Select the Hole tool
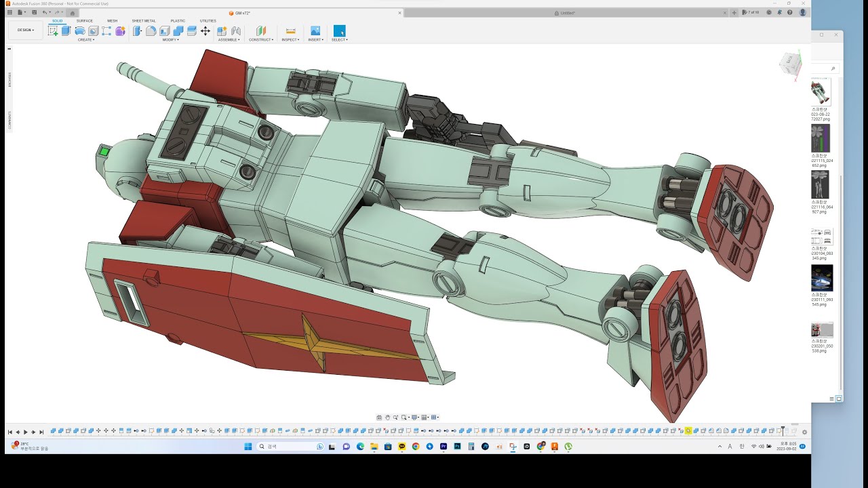The image size is (868, 488). pos(94,30)
